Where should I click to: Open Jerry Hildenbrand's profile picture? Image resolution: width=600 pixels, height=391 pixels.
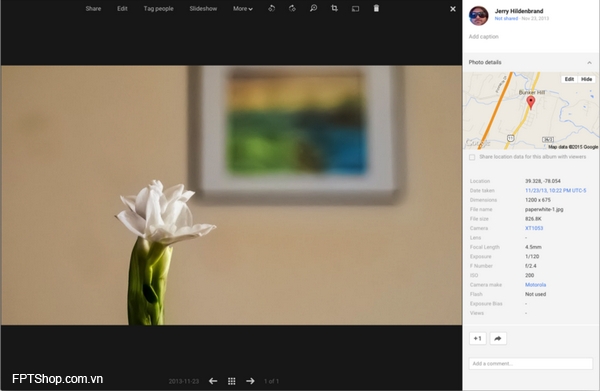[479, 16]
